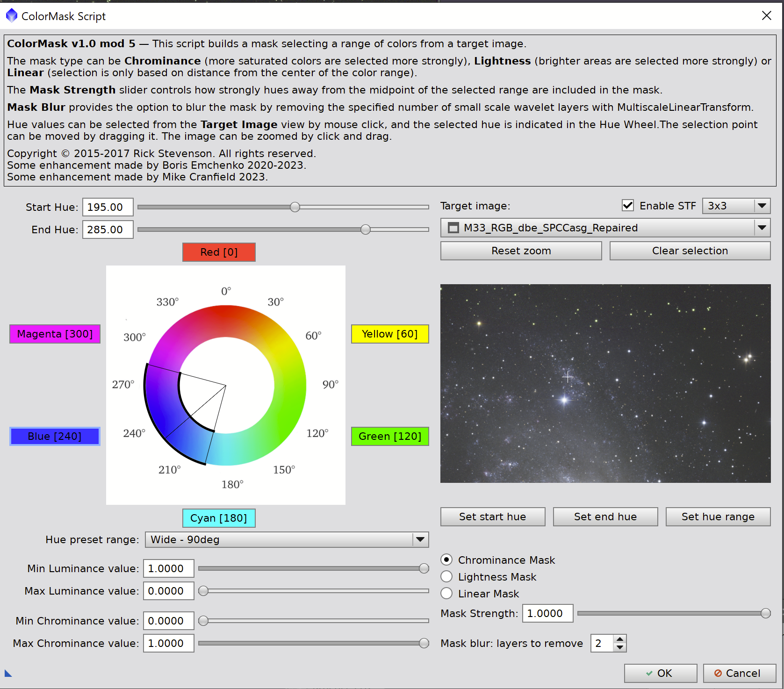This screenshot has height=689, width=784.
Task: Click the End Hue value field
Action: coord(108,230)
